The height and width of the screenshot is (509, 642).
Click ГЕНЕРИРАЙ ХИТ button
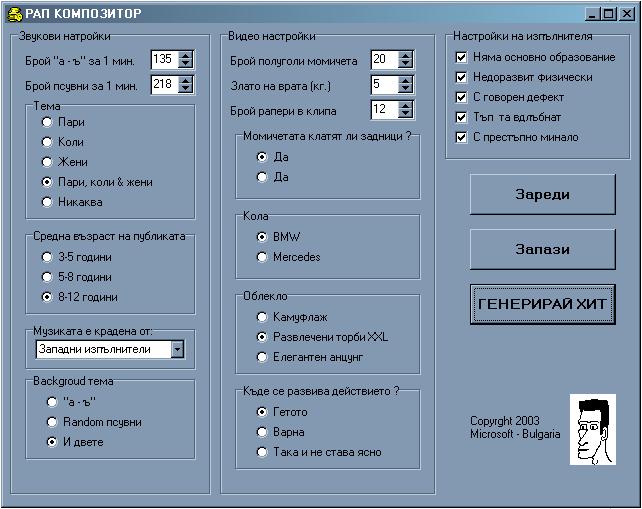coord(542,304)
